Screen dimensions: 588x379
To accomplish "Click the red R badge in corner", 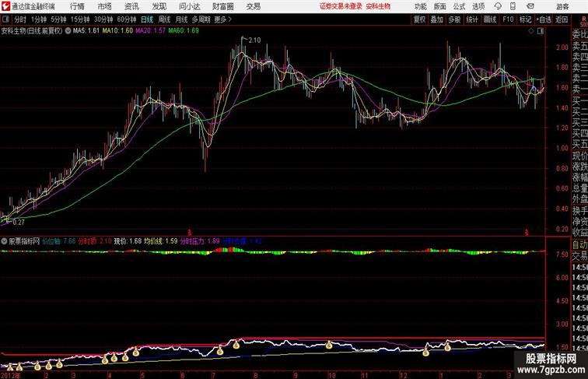I will click(584, 19).
